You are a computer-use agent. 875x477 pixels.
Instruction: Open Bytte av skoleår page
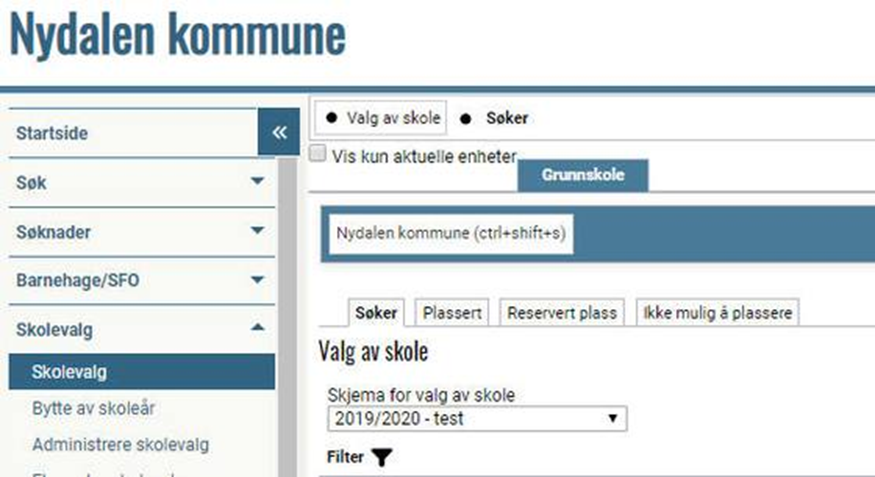[x=93, y=408]
